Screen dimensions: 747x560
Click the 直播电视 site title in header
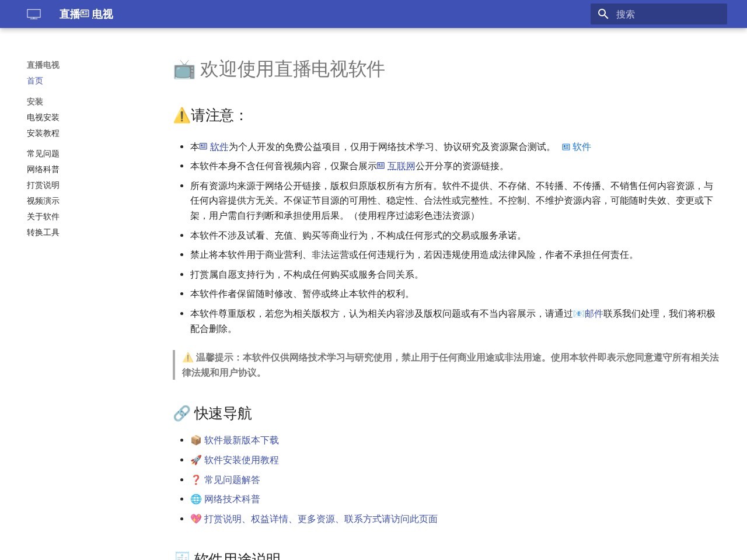coord(86,14)
